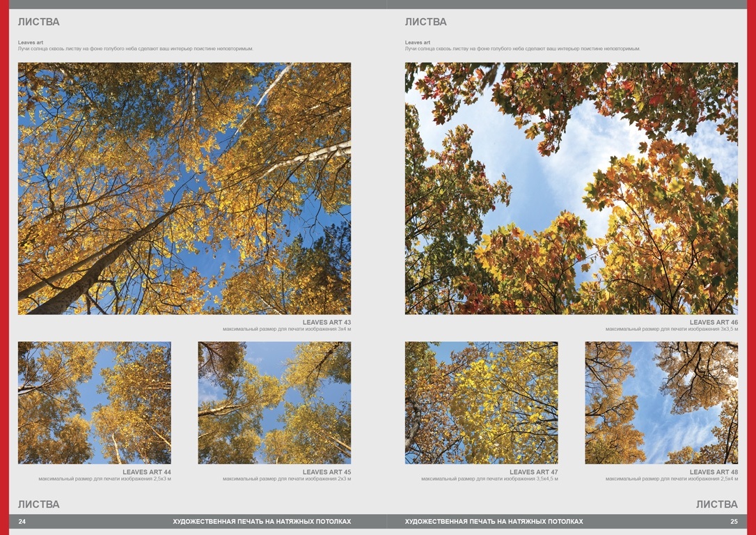Select the Leaves Art 45 thumbnail image
The height and width of the screenshot is (535, 756).
(274, 403)
